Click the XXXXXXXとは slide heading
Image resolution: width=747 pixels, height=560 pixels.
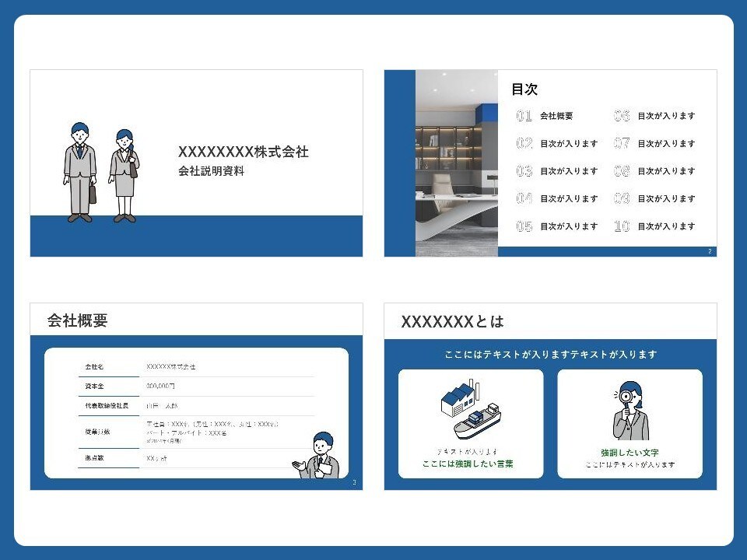(452, 322)
